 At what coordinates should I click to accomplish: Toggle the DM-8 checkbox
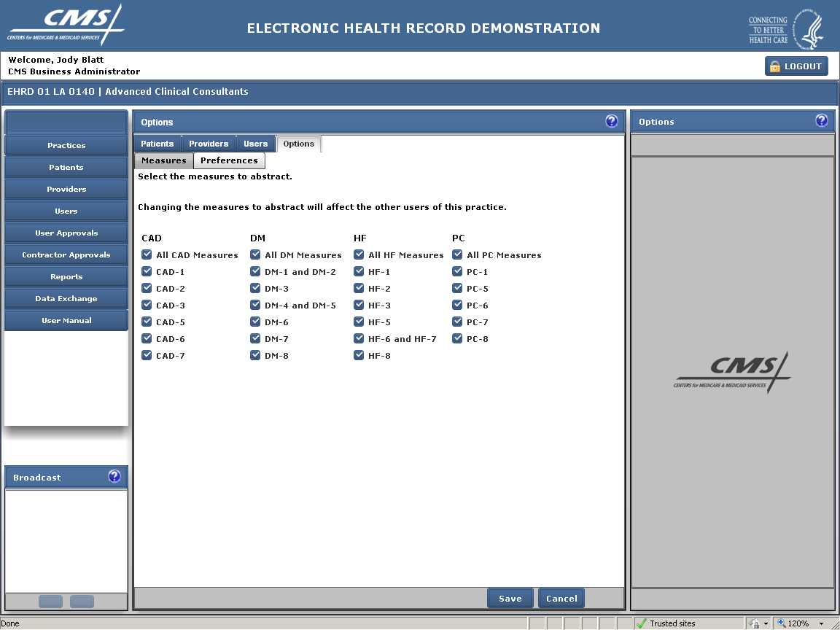(x=255, y=354)
